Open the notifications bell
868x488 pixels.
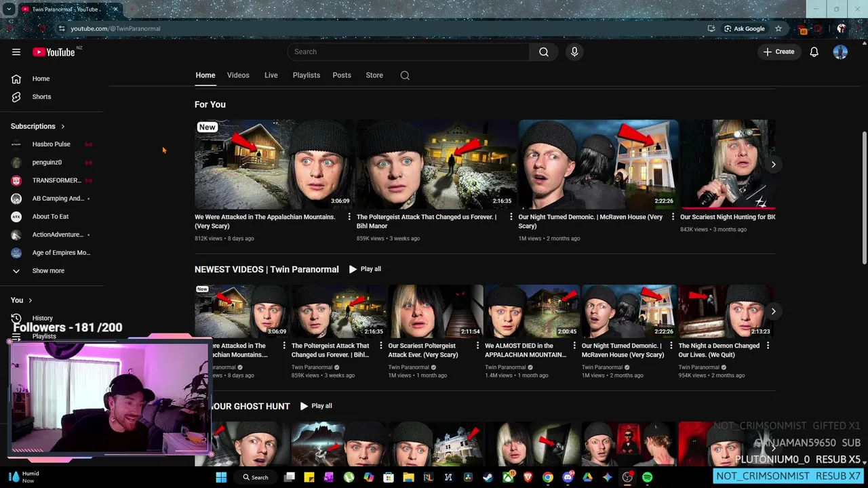coord(814,52)
